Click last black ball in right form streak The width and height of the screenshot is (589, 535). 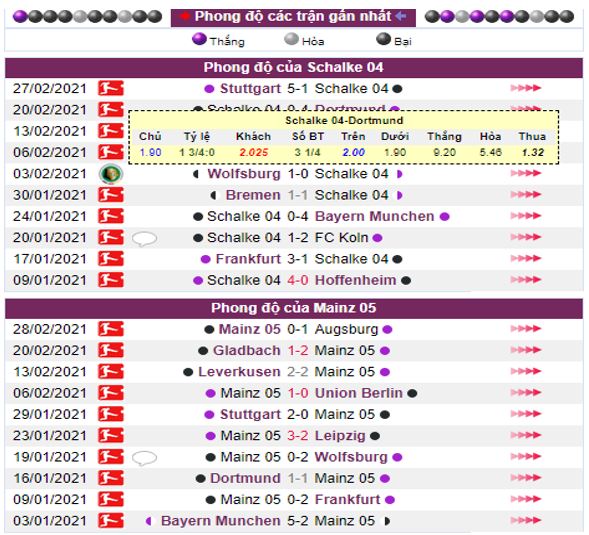567,17
